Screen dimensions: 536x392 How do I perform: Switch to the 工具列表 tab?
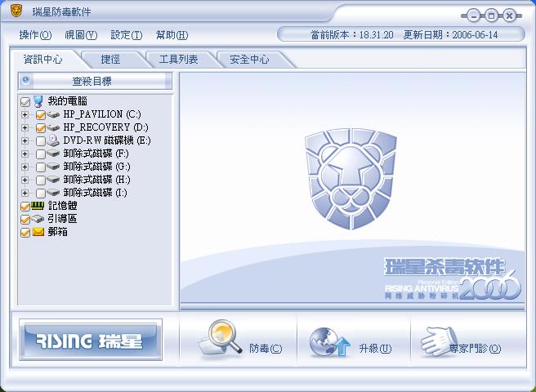(178, 60)
